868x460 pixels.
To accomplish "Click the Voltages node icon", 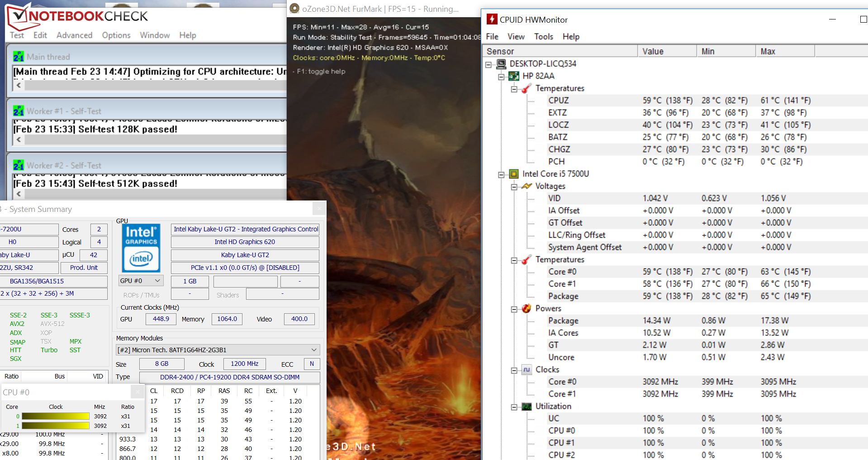I will [526, 186].
